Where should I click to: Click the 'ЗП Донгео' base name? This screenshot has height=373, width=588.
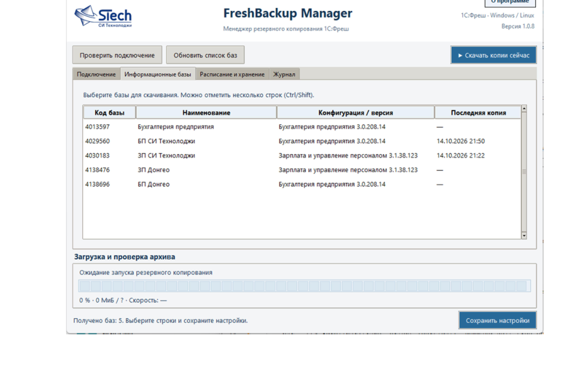coord(154,170)
